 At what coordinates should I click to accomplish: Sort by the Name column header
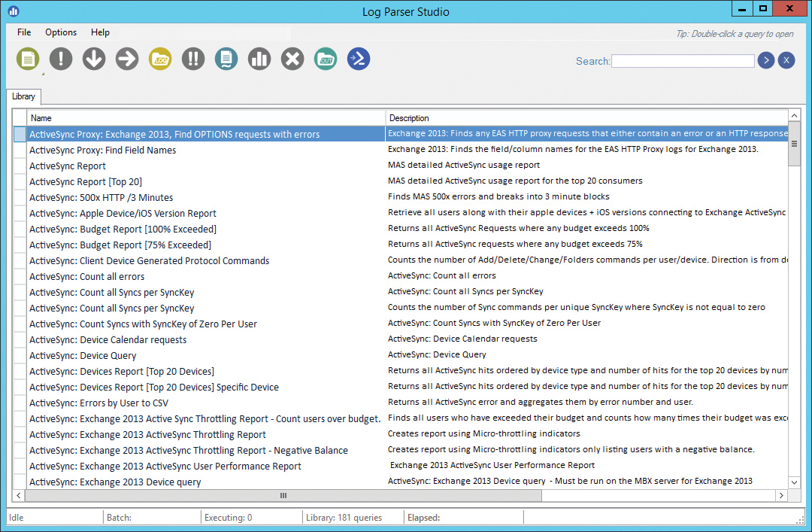pyautogui.click(x=41, y=118)
